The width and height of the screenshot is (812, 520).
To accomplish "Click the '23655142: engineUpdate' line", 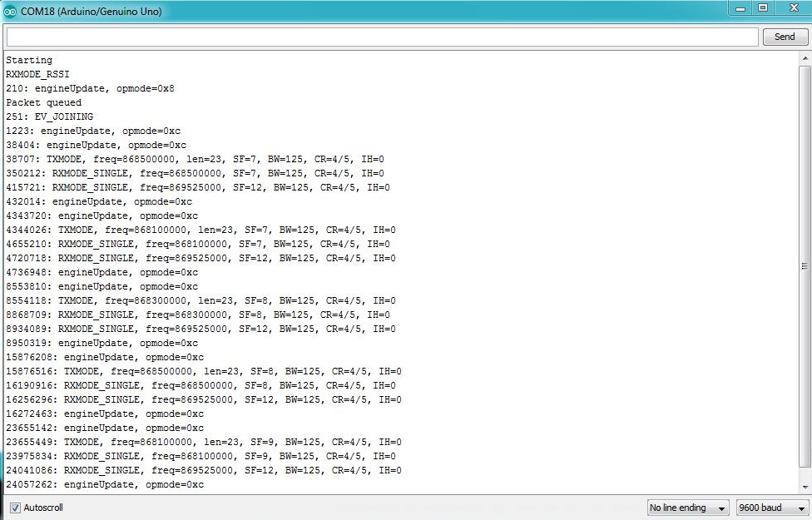I will pos(105,428).
